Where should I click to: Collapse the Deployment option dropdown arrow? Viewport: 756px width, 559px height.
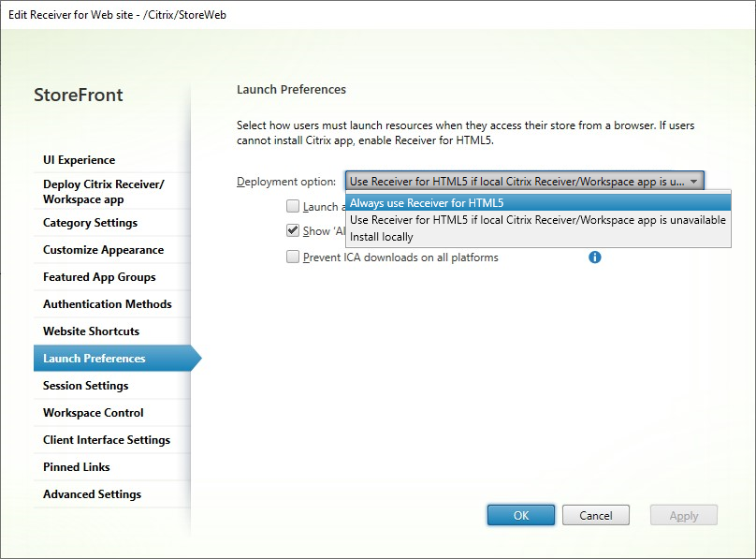(694, 182)
